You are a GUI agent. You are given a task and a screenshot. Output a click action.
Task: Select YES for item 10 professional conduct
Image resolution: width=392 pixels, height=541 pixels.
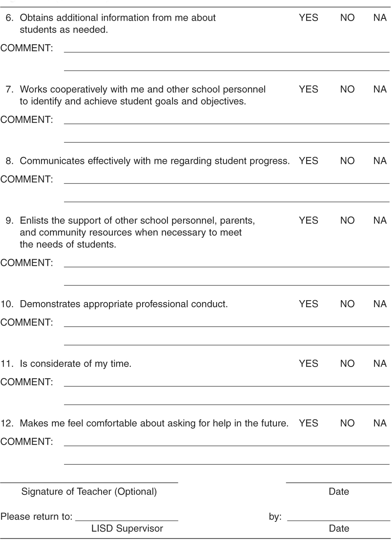[x=308, y=304]
